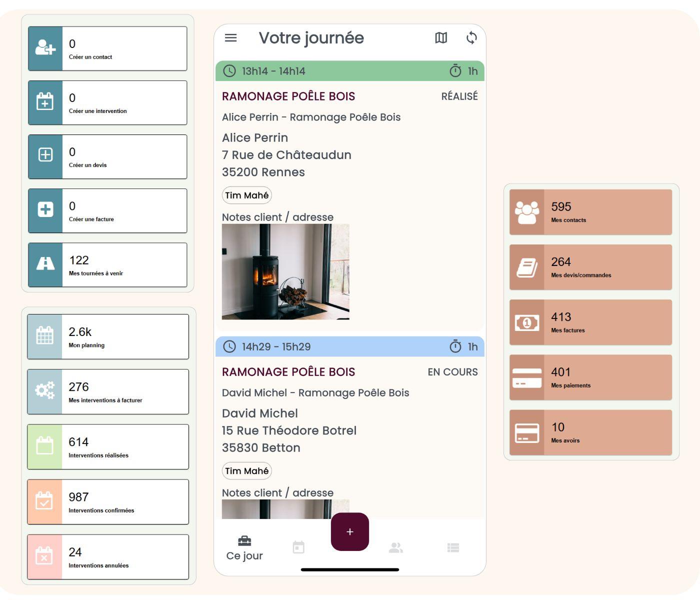Open the 413 Mes factures card

[x=590, y=322]
